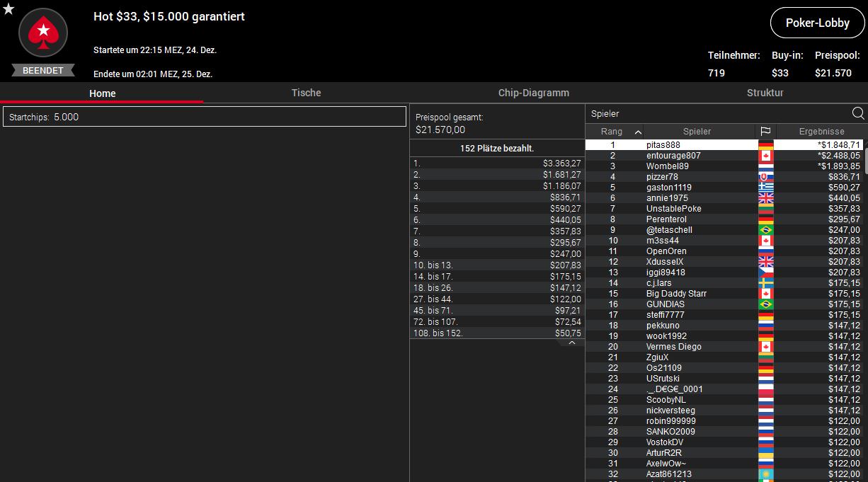Click the German flag beside pitas888
The image size is (868, 482).
(x=765, y=145)
